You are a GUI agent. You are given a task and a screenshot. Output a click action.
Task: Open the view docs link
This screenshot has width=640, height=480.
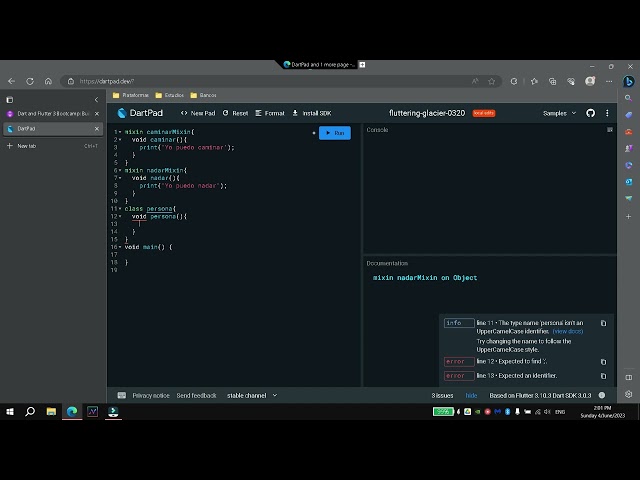pos(568,331)
